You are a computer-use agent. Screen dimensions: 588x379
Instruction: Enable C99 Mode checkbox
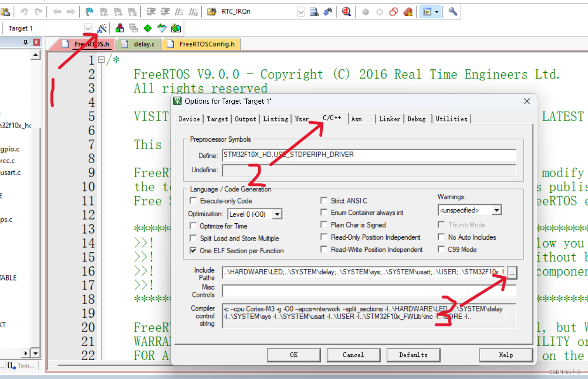tap(441, 249)
